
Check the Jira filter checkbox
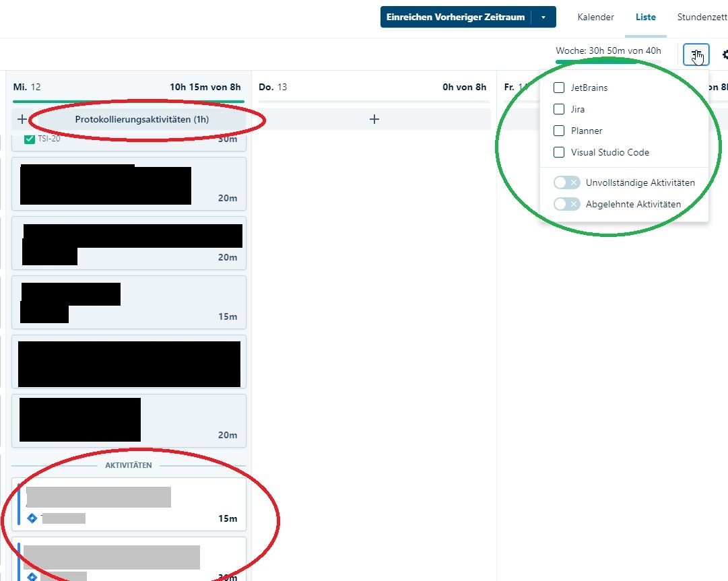(x=559, y=109)
